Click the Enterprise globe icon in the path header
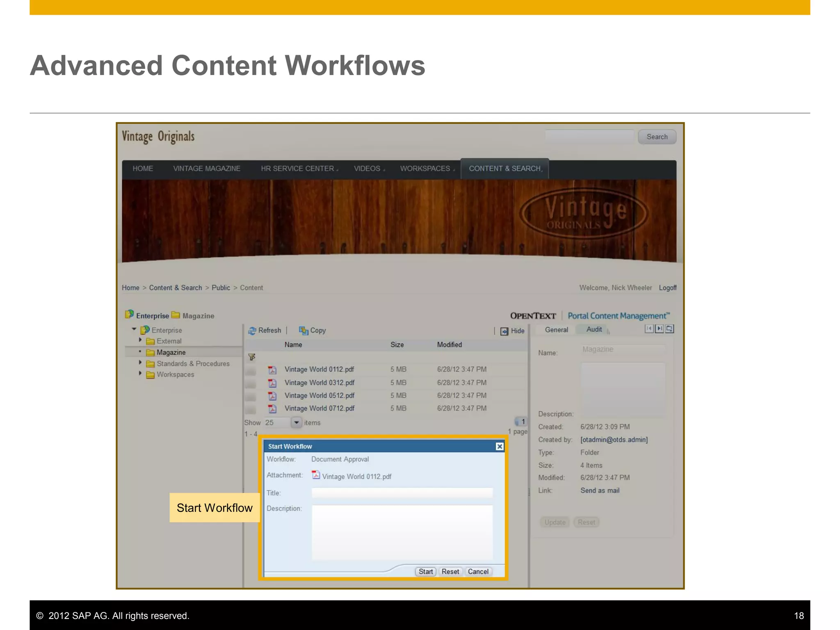 (x=129, y=315)
